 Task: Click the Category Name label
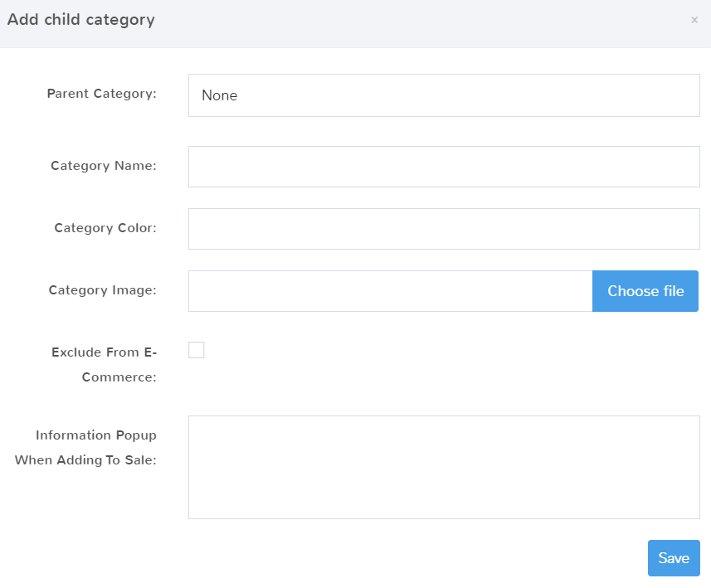click(x=103, y=166)
